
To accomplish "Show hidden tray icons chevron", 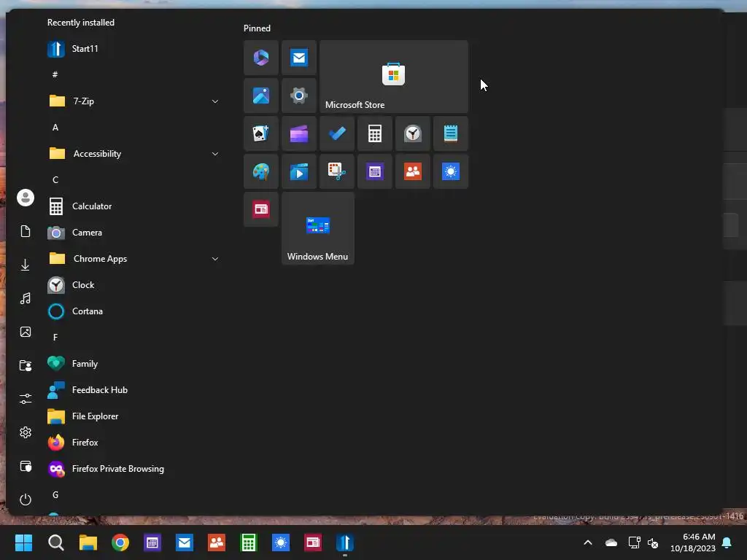I will coord(588,542).
